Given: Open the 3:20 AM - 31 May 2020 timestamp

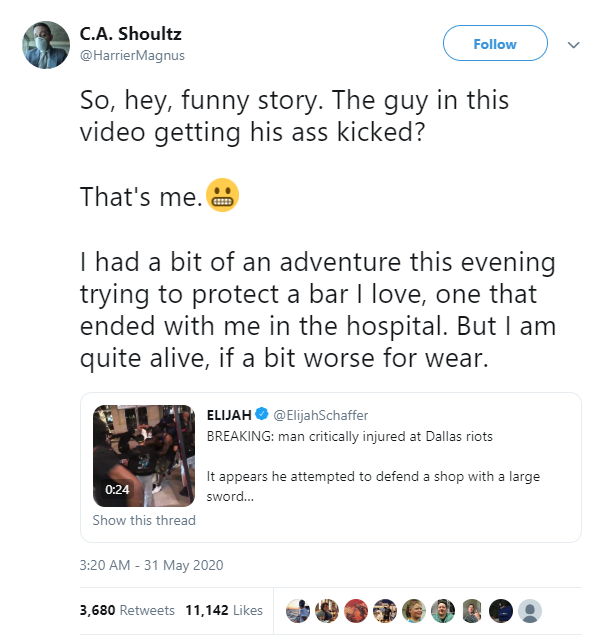Looking at the screenshot, I should point(152,565).
